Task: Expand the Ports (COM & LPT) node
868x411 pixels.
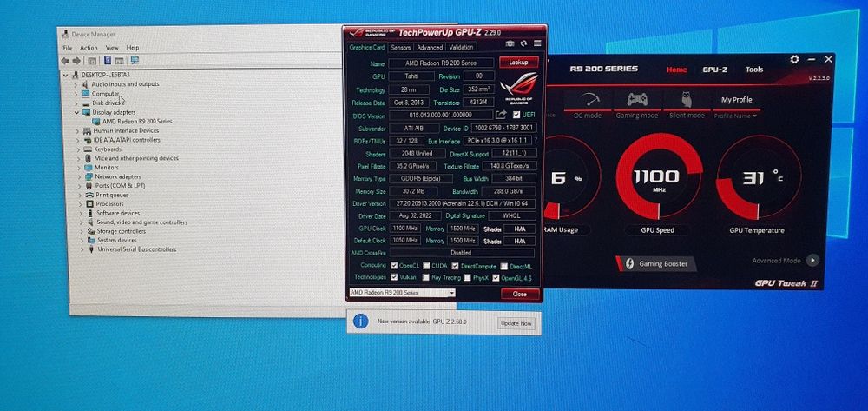Action: 80,186
